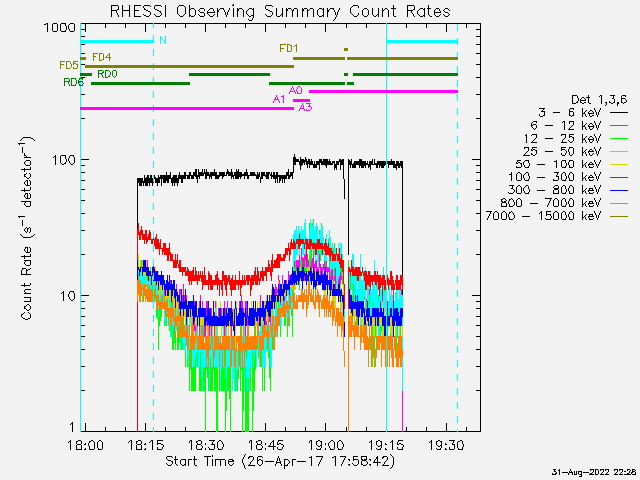
Task: Click the magenta line swatch for 6 - 12 keV
Action: [x=619, y=126]
